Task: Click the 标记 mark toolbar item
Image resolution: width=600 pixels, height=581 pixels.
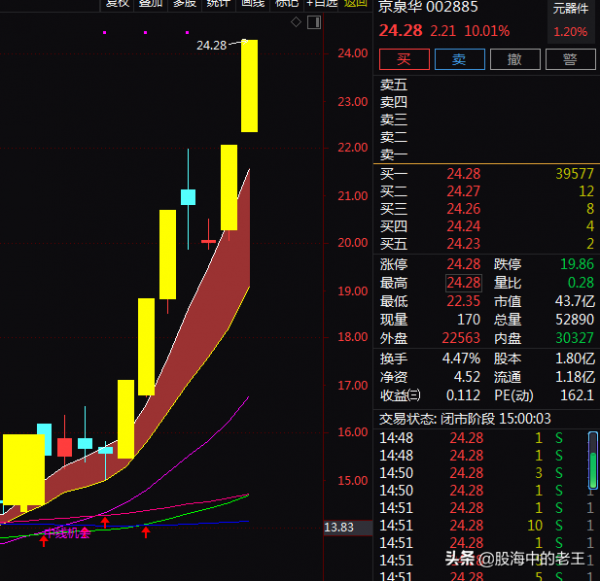Action: point(286,4)
